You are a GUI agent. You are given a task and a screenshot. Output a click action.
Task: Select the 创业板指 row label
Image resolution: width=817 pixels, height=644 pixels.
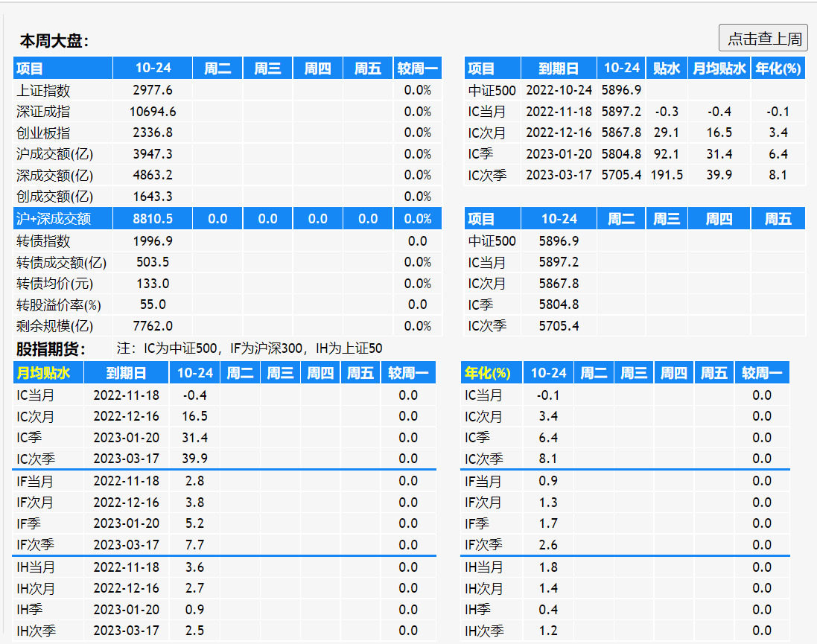[x=43, y=133]
